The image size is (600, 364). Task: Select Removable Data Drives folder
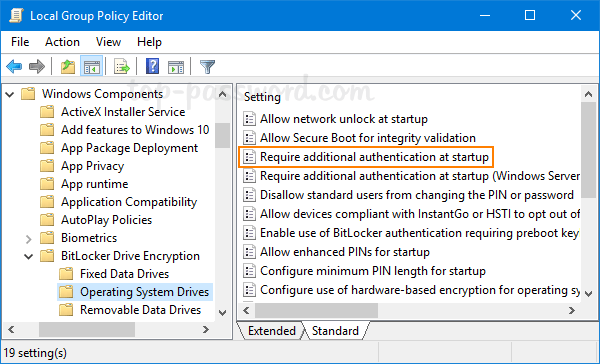click(x=140, y=310)
